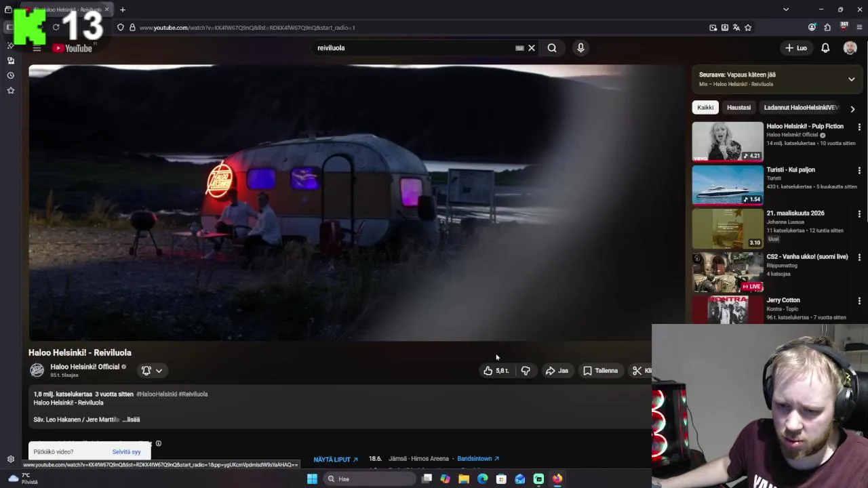Open the on-screen keyboard icon in search box

pos(519,48)
